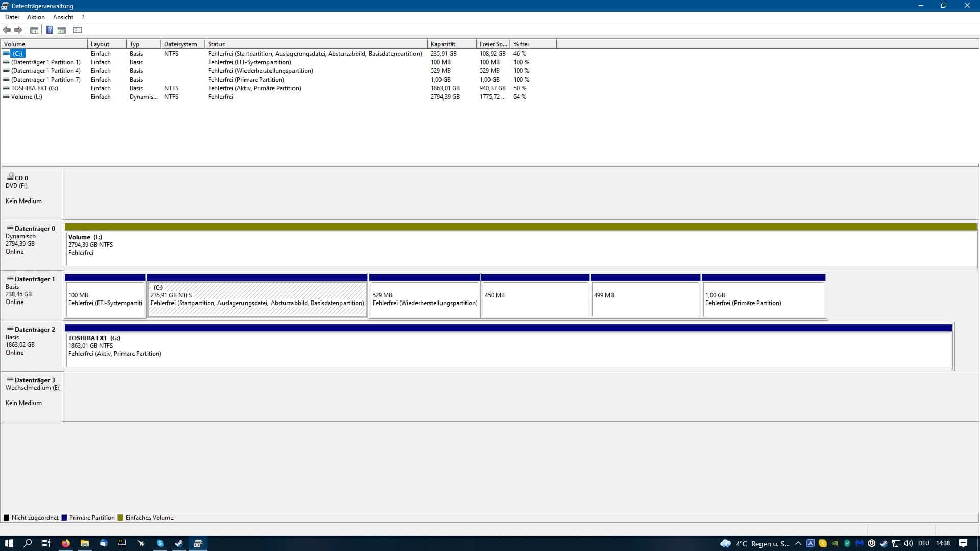The width and height of the screenshot is (980, 551).
Task: Click the black Nicht zugeordnet legend swatch
Action: point(7,518)
